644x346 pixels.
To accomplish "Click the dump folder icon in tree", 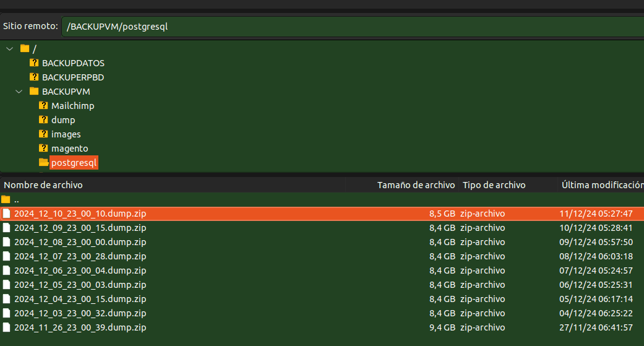I will pos(43,120).
